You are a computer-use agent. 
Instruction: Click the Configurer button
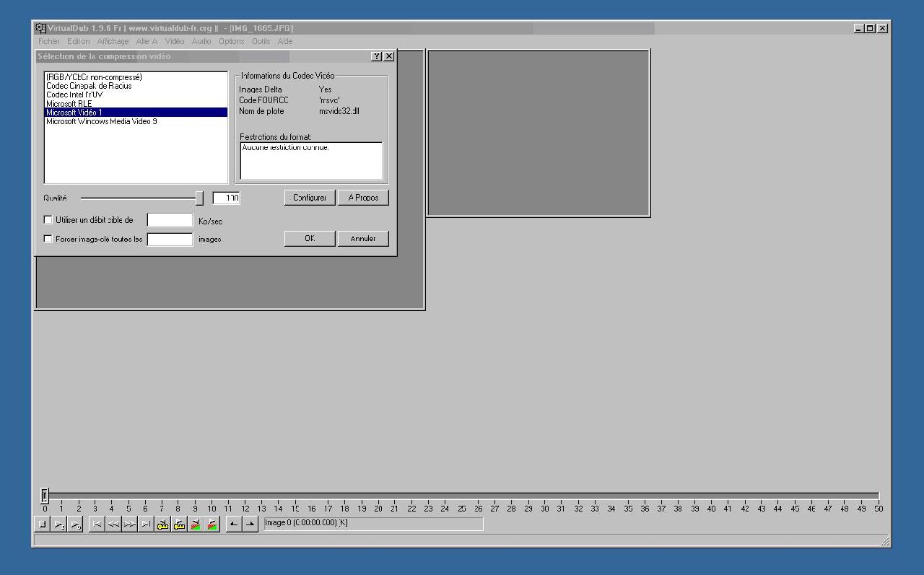(x=310, y=198)
